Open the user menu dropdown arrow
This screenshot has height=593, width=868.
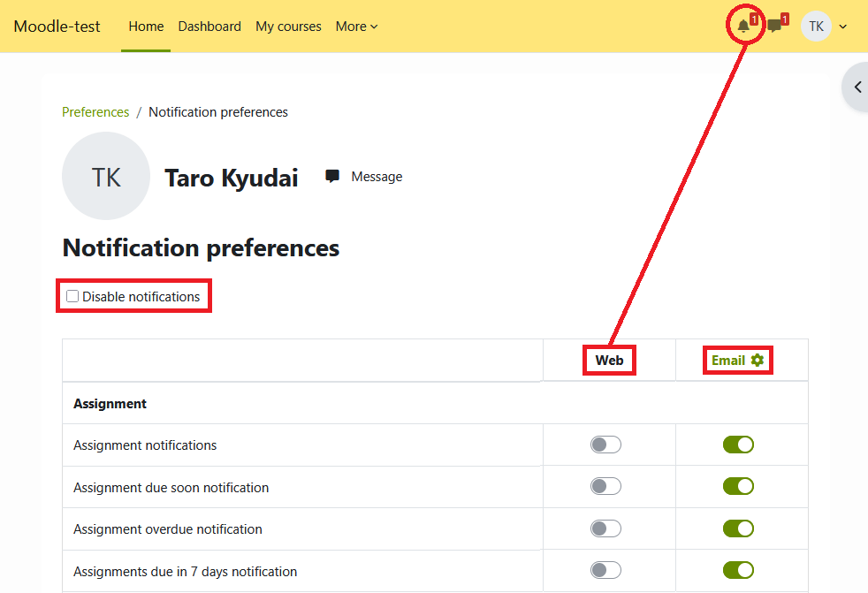[842, 27]
